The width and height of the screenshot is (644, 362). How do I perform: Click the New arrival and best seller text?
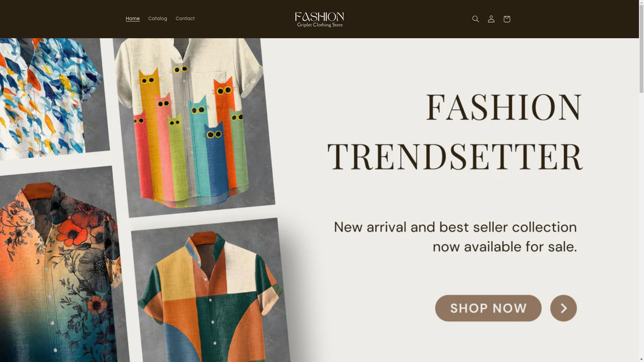[455, 227]
